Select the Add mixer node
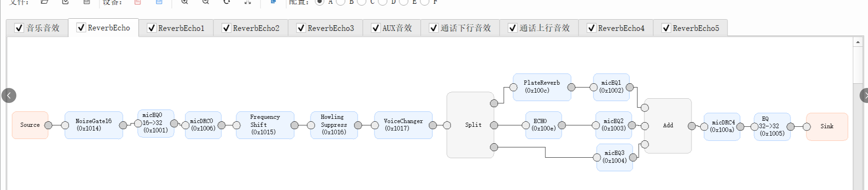 click(x=668, y=125)
